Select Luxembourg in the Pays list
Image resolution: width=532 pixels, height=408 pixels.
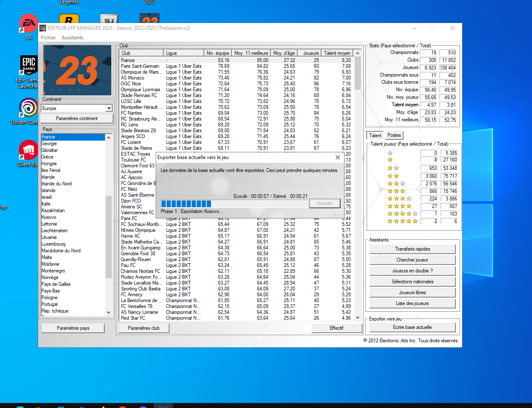(73, 244)
